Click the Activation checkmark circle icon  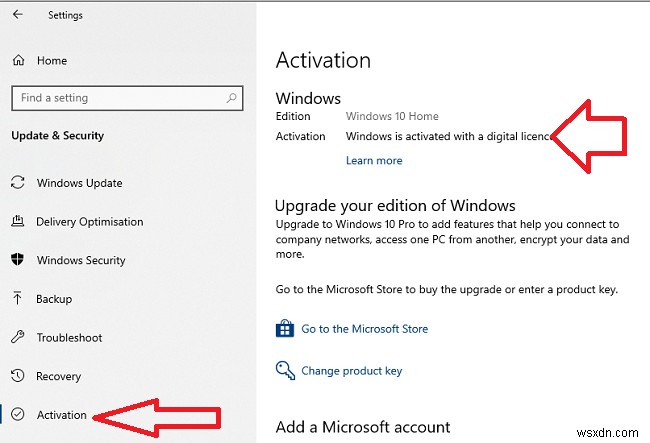point(17,415)
